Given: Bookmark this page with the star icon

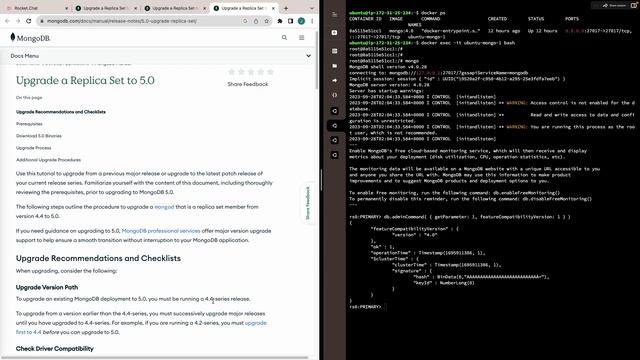Looking at the screenshot, I should coord(267,21).
